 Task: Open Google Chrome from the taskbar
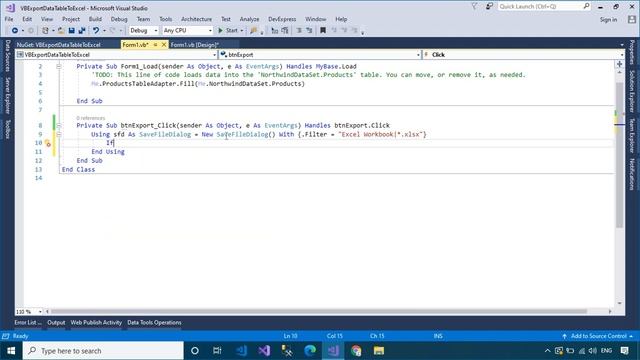356,351
